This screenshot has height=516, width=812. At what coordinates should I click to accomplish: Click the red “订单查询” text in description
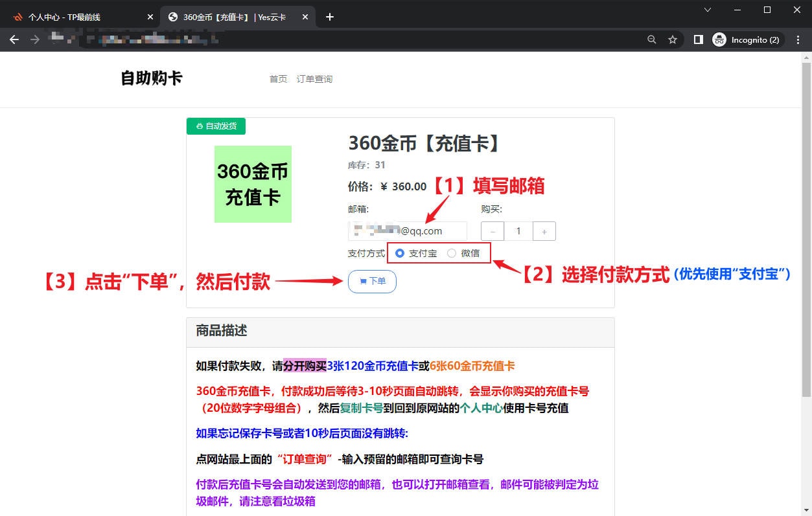point(305,460)
